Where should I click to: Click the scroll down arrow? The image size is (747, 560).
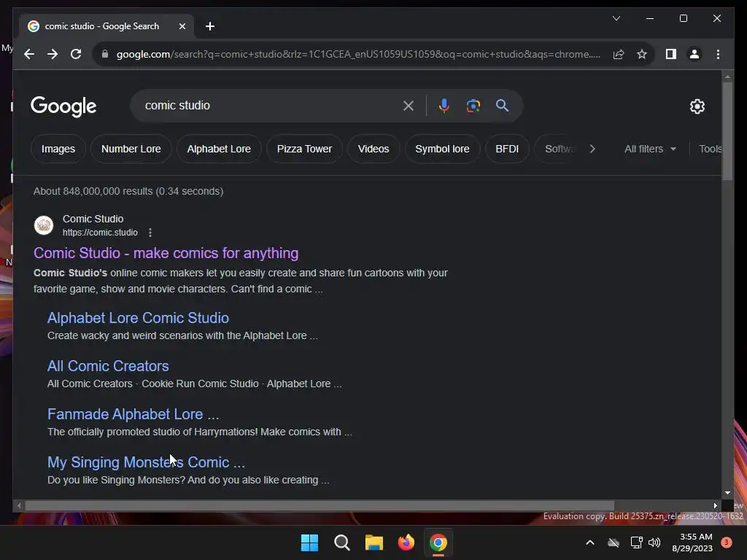tap(727, 493)
